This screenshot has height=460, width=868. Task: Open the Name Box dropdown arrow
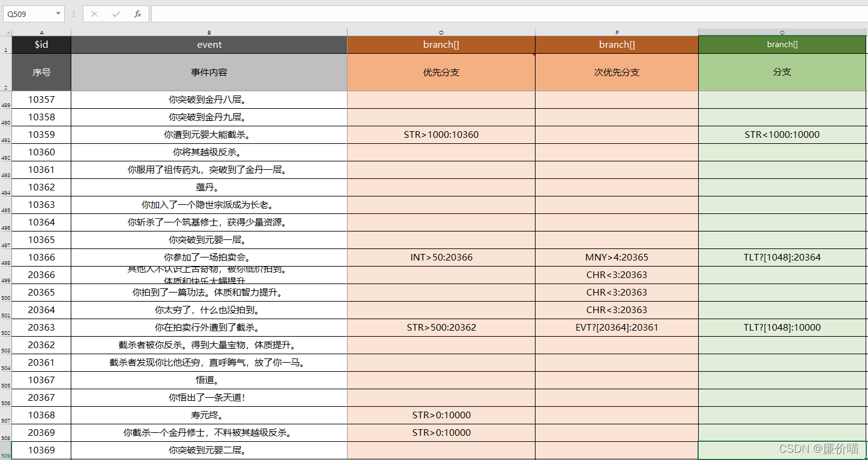coord(58,14)
